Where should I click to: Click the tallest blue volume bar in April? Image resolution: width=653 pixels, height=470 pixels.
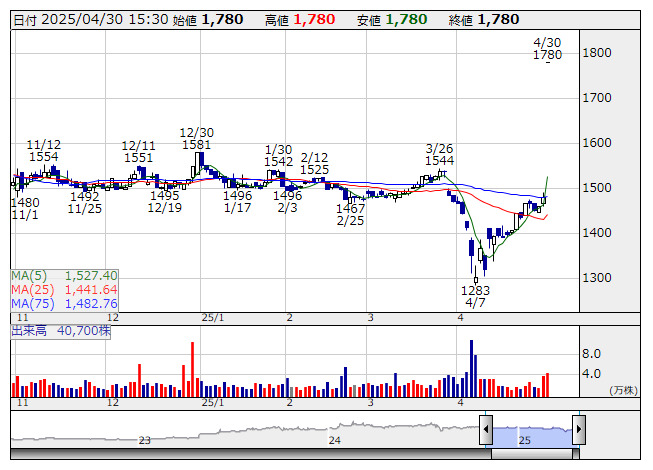pyautogui.click(x=471, y=368)
